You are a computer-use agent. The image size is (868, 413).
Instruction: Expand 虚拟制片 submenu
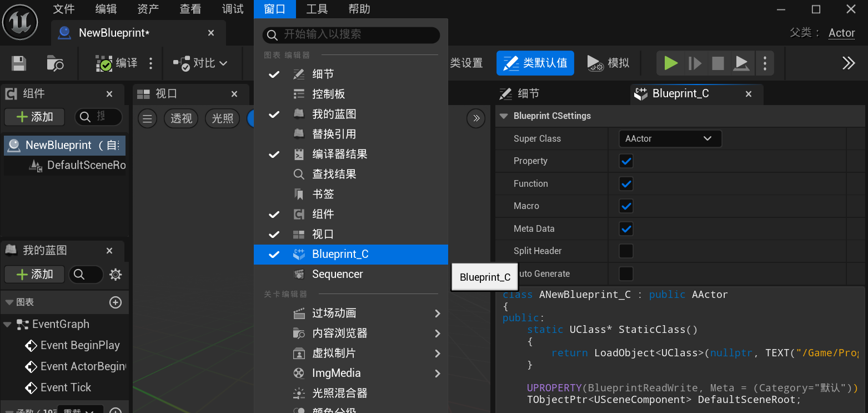[x=351, y=353]
